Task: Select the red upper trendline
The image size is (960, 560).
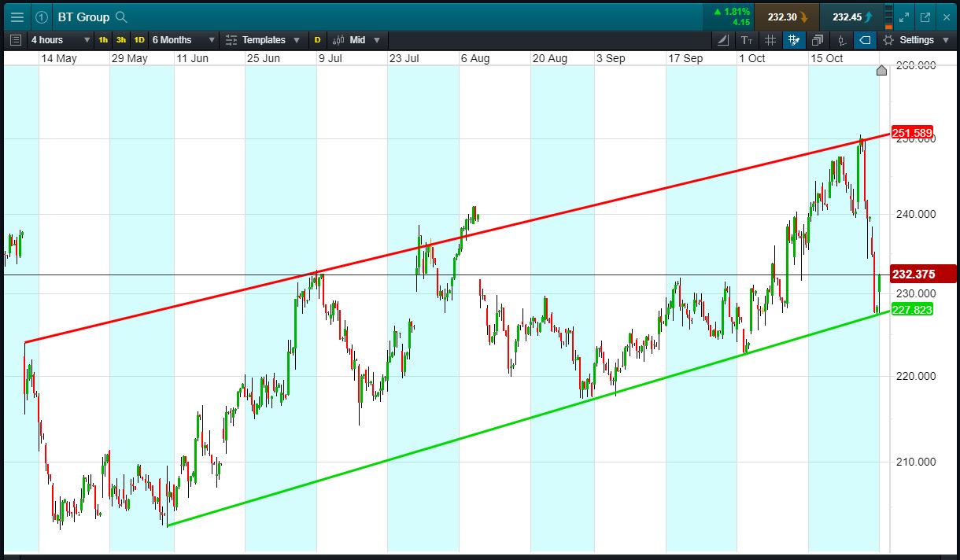Action: (x=456, y=238)
